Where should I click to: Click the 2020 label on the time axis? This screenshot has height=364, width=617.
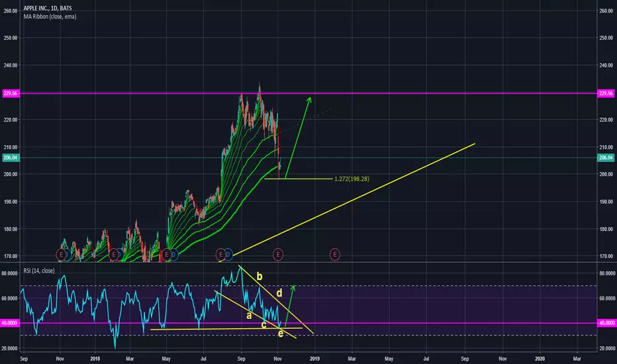click(x=540, y=359)
